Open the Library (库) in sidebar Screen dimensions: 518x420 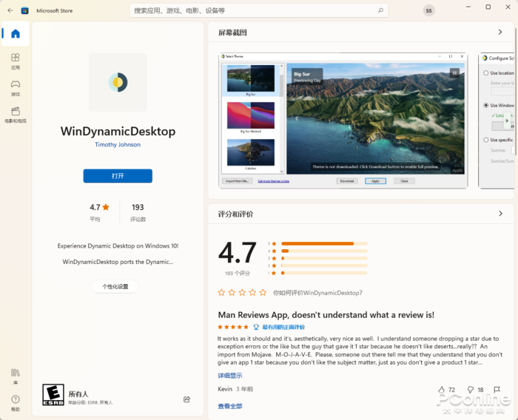click(15, 375)
